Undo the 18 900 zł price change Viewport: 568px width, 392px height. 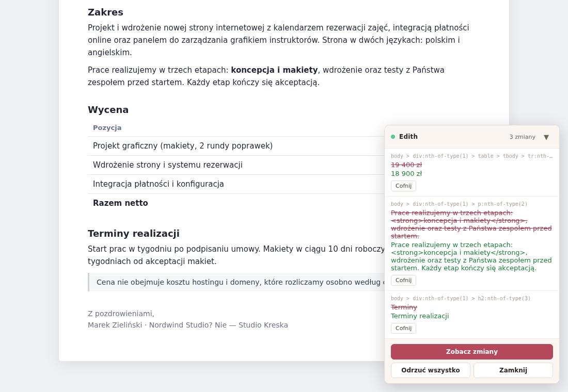(404, 186)
